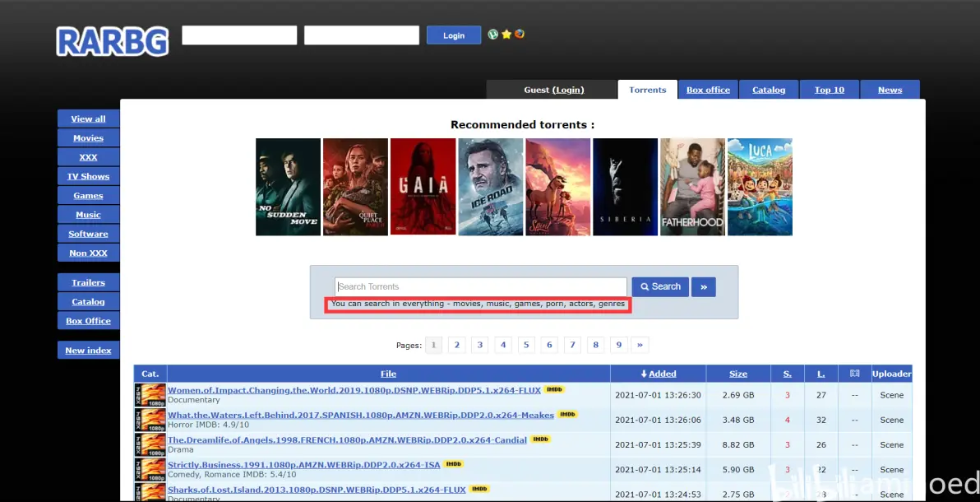Click the IMDb badge next to What.the.Waters.Left.Behind
Image resolution: width=980 pixels, height=502 pixels.
[567, 415]
